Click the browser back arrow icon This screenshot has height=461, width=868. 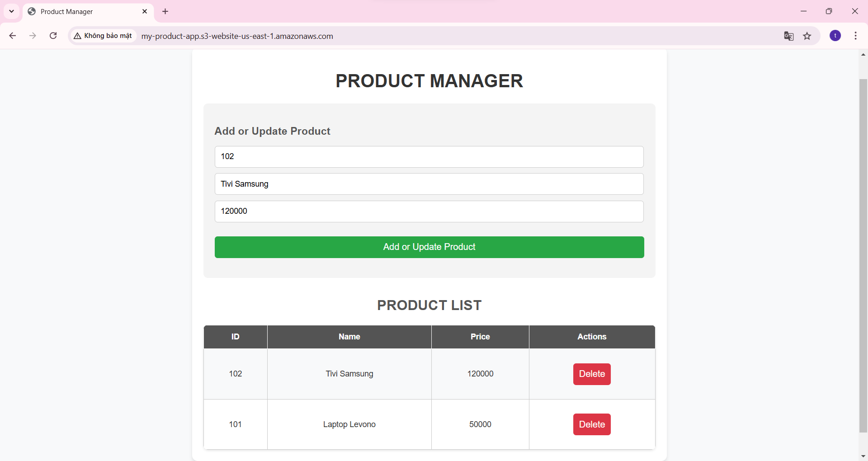tap(13, 36)
